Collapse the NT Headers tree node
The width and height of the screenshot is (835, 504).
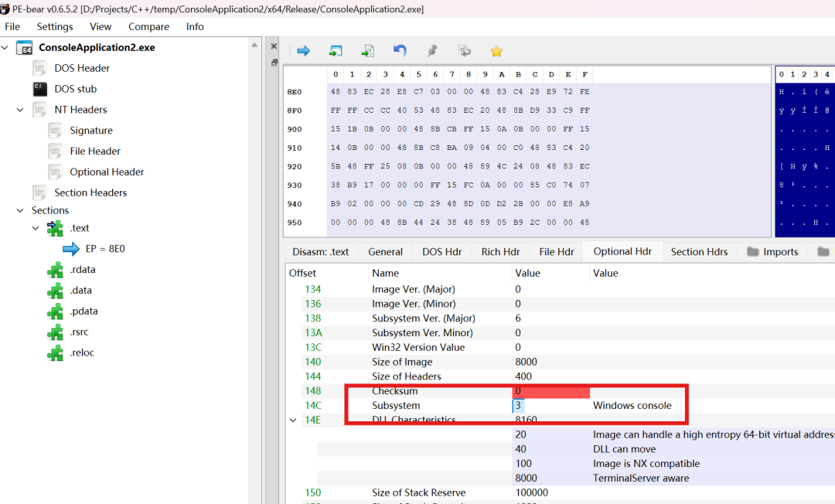pyautogui.click(x=20, y=110)
